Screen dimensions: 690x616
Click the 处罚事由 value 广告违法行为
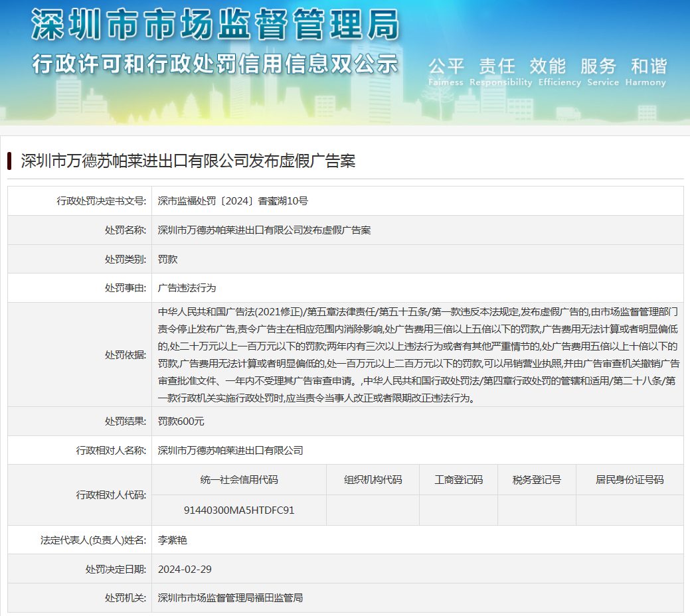(x=187, y=288)
